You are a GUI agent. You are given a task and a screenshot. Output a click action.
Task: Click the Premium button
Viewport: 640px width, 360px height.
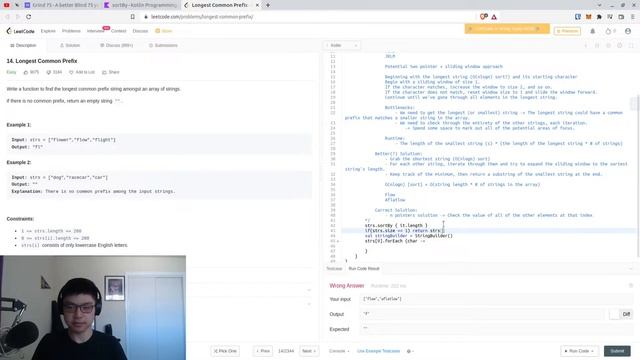[x=567, y=31]
